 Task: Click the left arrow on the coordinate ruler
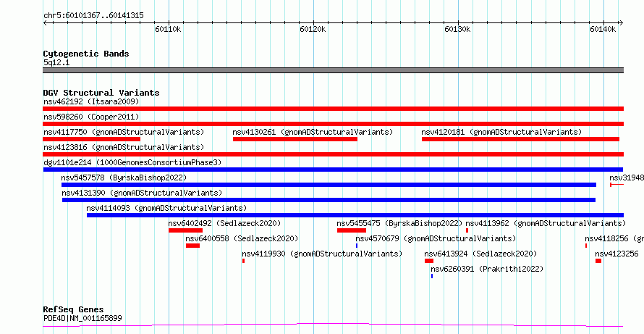45,23
